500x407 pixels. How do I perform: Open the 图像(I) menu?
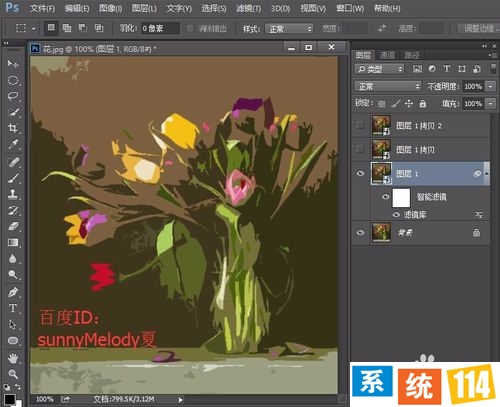coord(110,8)
